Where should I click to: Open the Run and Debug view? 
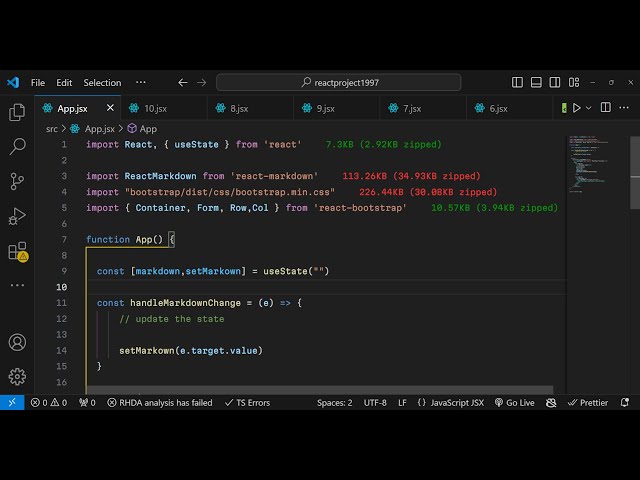pyautogui.click(x=17, y=216)
